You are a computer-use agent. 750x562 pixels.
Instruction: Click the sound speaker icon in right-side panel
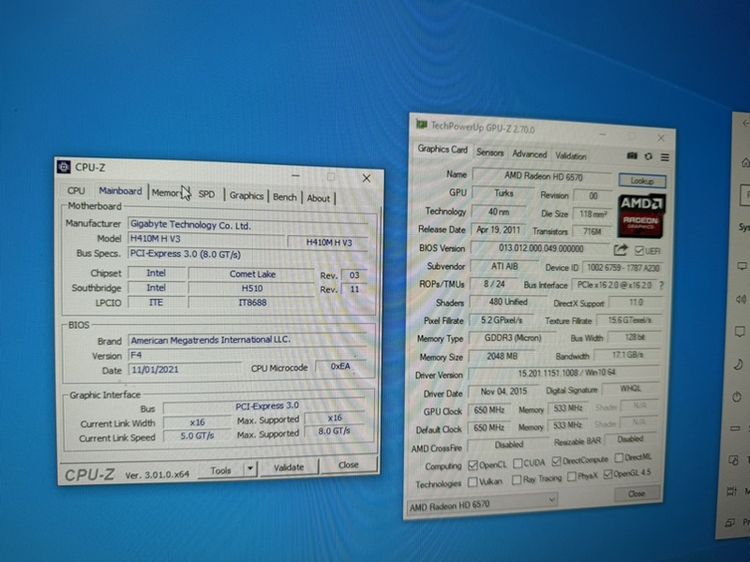[740, 299]
